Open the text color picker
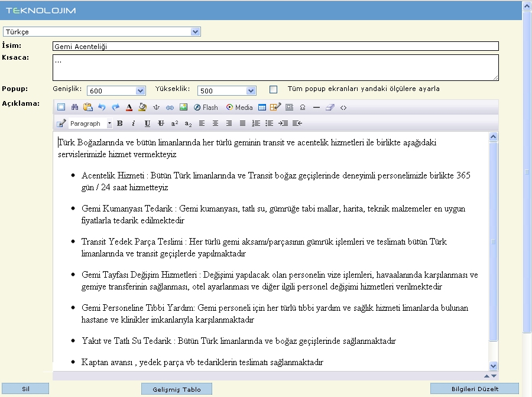 point(129,108)
